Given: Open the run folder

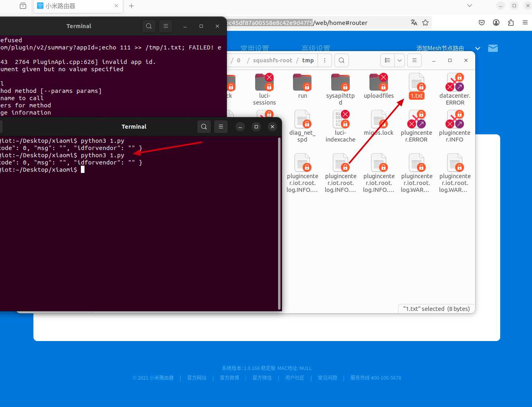Looking at the screenshot, I should click(302, 86).
